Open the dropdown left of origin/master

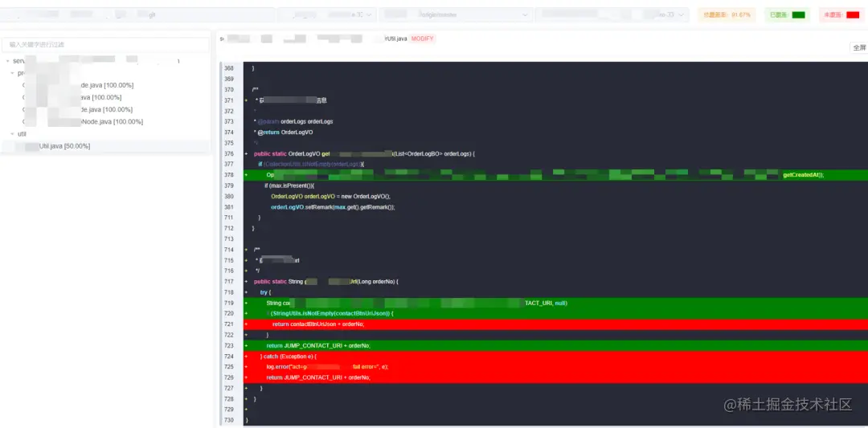[x=326, y=15]
